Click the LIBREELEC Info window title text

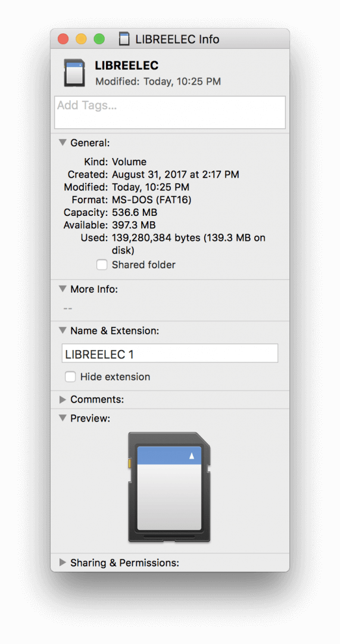(177, 39)
